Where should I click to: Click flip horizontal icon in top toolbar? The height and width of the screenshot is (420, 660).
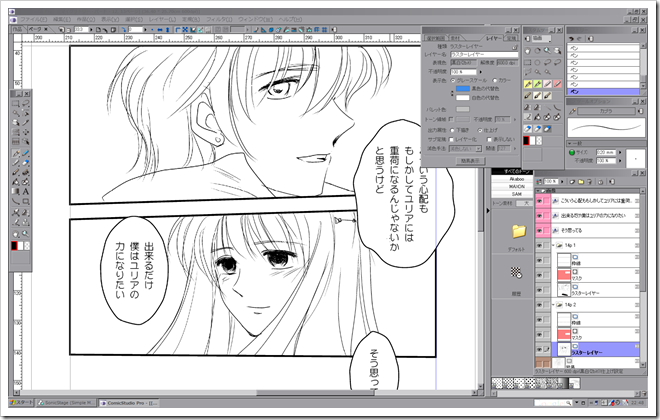[160, 29]
